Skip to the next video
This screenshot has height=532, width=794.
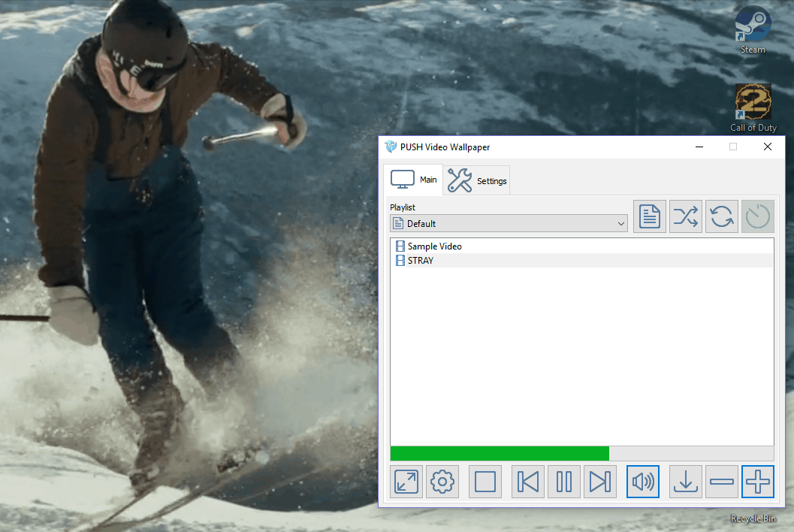point(600,482)
